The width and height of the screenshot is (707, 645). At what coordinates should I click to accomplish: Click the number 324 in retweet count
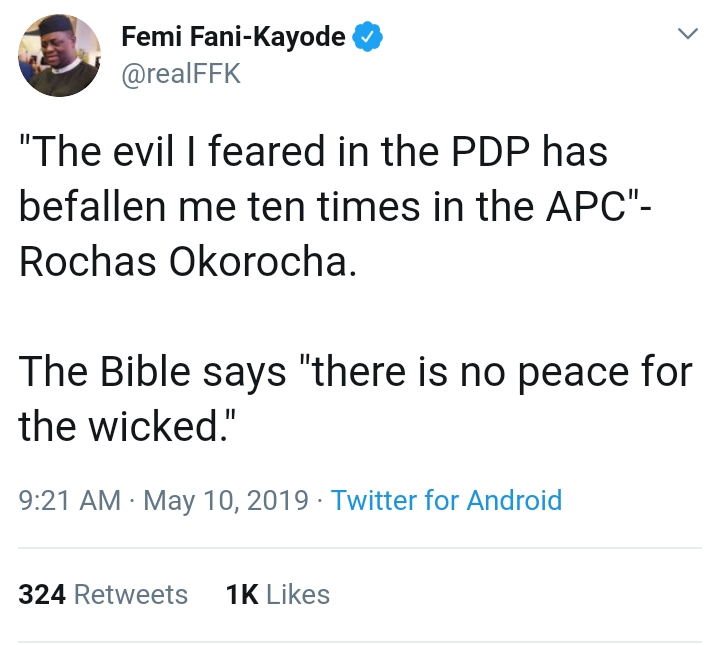[x=42, y=594]
